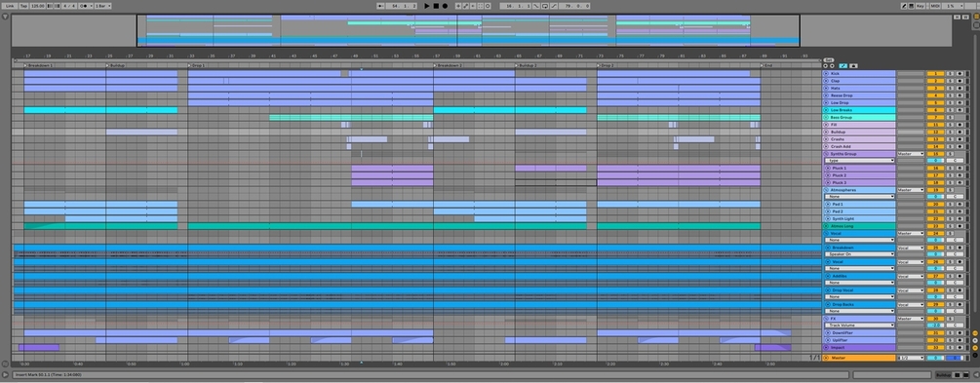The width and height of the screenshot is (980, 383).
Task: Click the Session Record circle button
Action: tap(488, 6)
